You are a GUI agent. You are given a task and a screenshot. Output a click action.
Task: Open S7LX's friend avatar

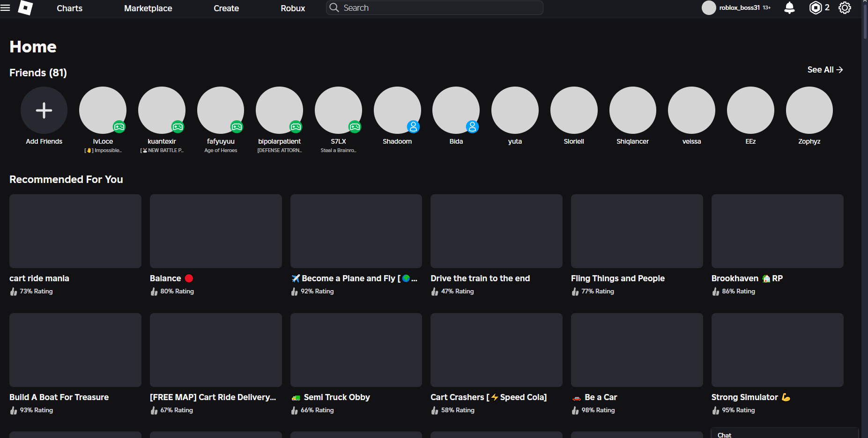[338, 110]
